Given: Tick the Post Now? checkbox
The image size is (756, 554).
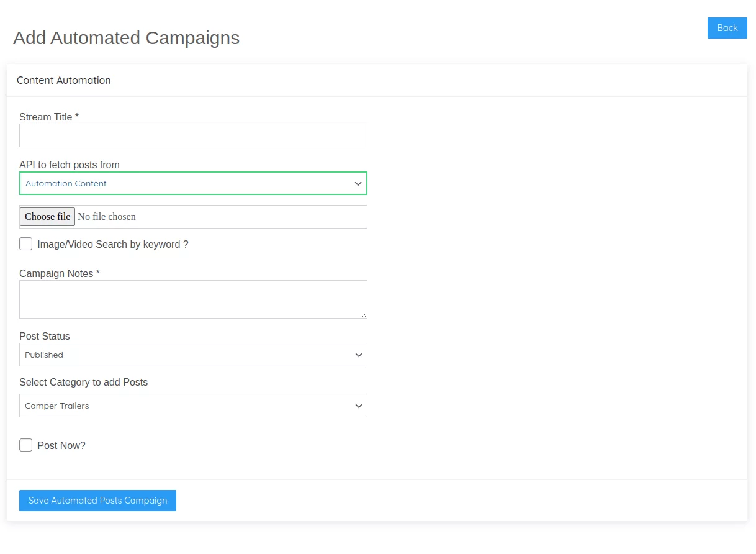Looking at the screenshot, I should [x=25, y=445].
